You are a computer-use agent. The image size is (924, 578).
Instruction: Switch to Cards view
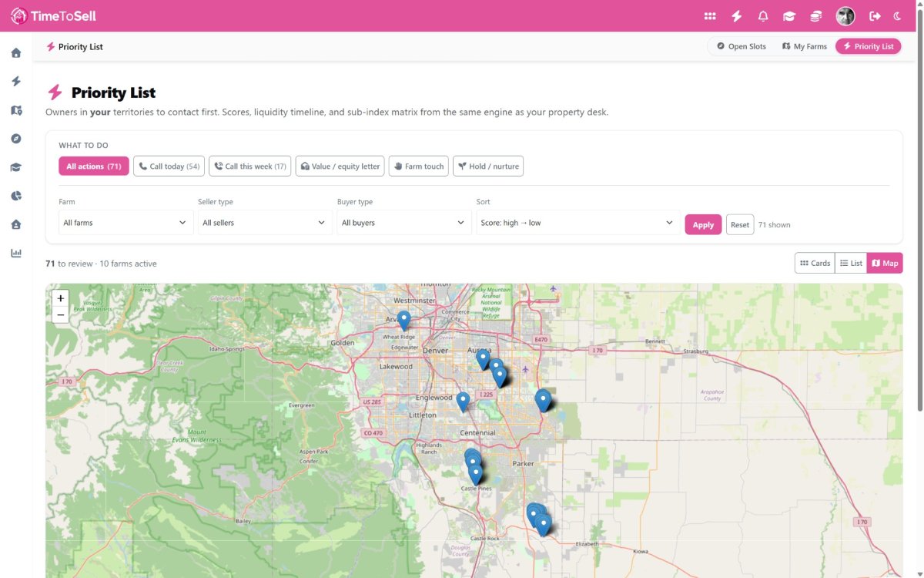point(815,263)
